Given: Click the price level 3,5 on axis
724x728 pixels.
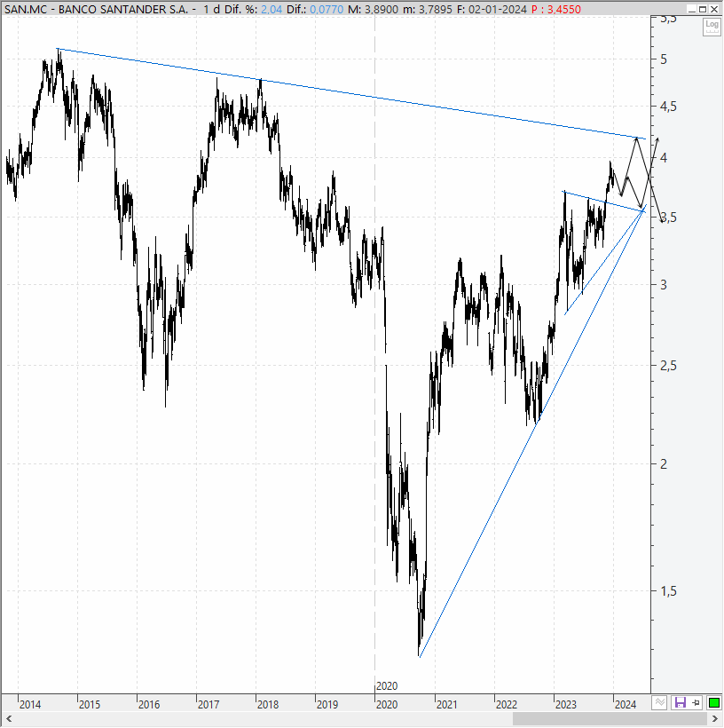Looking at the screenshot, I should (668, 218).
